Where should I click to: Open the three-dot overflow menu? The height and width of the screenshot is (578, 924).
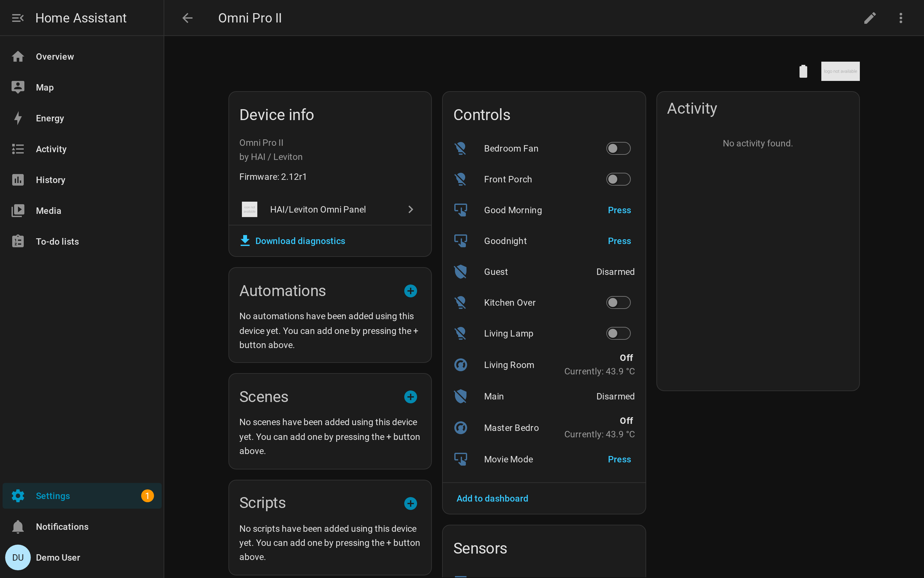pyautogui.click(x=901, y=18)
